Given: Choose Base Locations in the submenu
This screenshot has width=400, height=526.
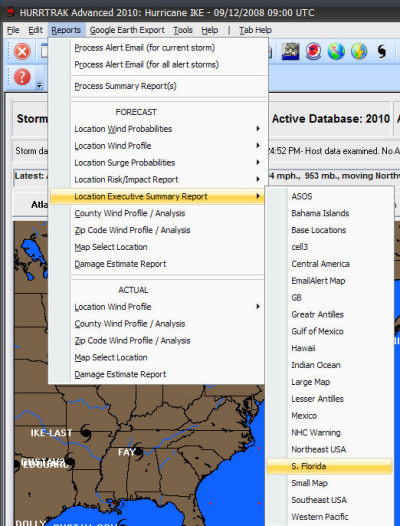Looking at the screenshot, I should coord(330,230).
